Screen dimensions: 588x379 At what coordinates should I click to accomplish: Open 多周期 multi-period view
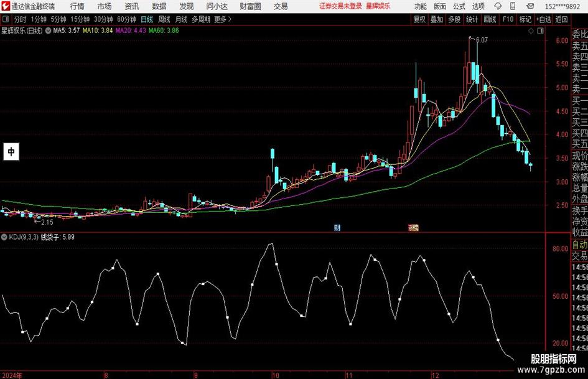(200, 19)
